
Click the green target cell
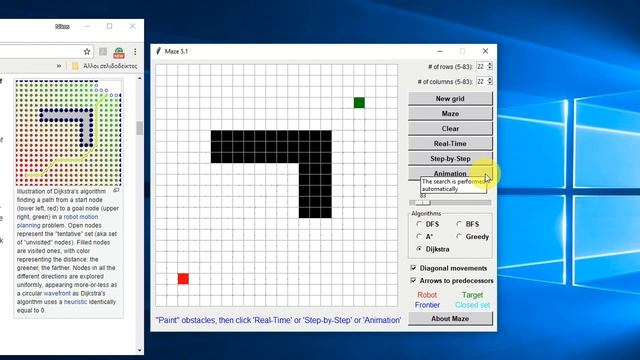(x=359, y=103)
